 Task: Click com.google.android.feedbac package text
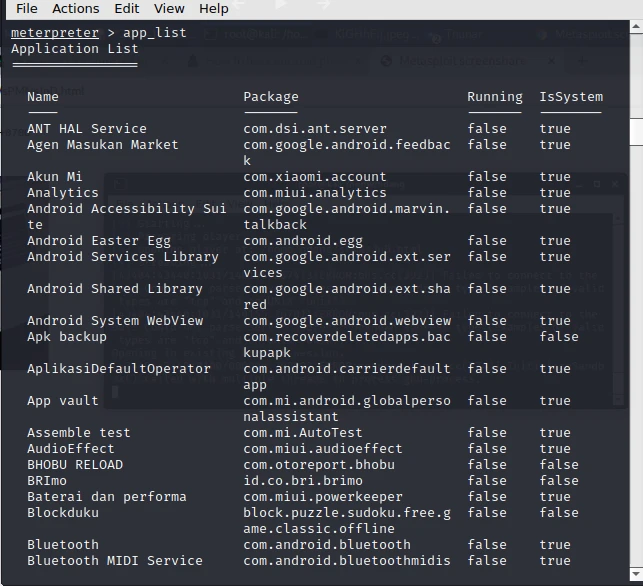click(347, 145)
